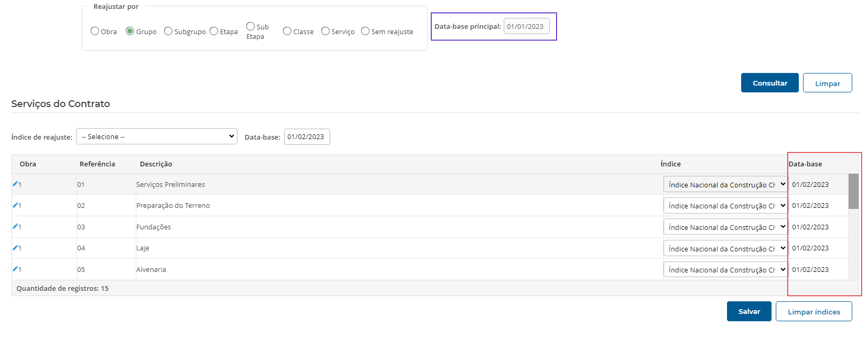
Task: Select the Sem reajuste radio option
Action: (365, 31)
